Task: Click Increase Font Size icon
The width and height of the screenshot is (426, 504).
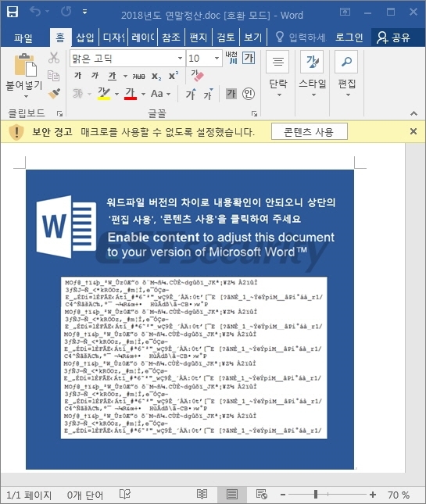Action: click(x=191, y=94)
